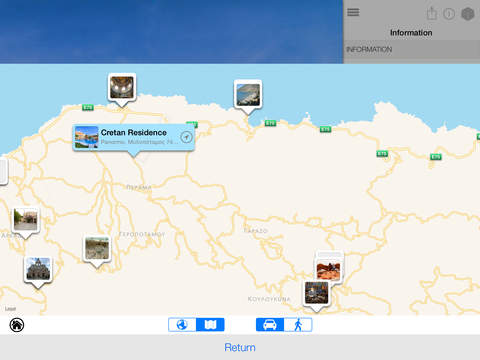Choose car driving directions mode
Viewport: 480px width, 360px height.
tap(270, 324)
